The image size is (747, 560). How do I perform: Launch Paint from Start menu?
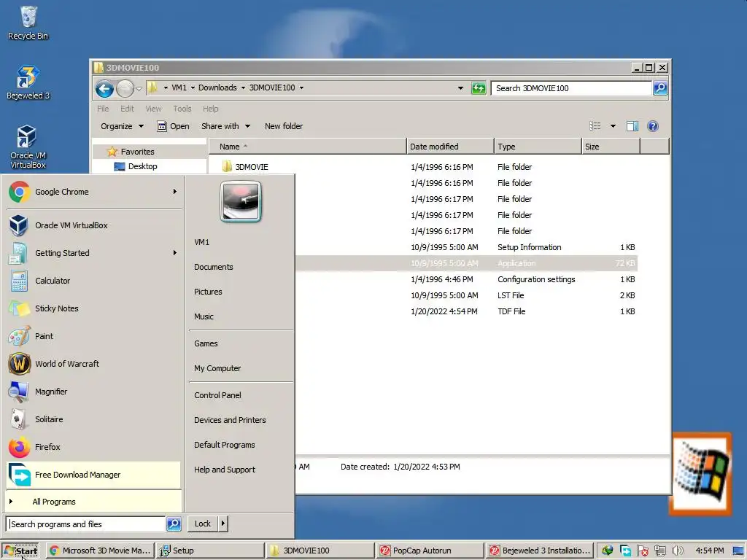(94, 336)
